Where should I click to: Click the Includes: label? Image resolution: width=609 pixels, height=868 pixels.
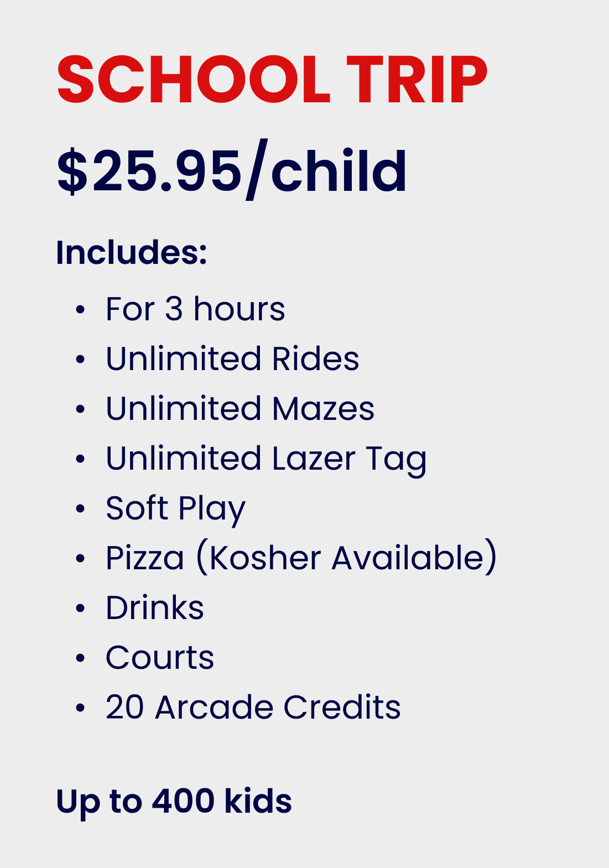(x=132, y=253)
